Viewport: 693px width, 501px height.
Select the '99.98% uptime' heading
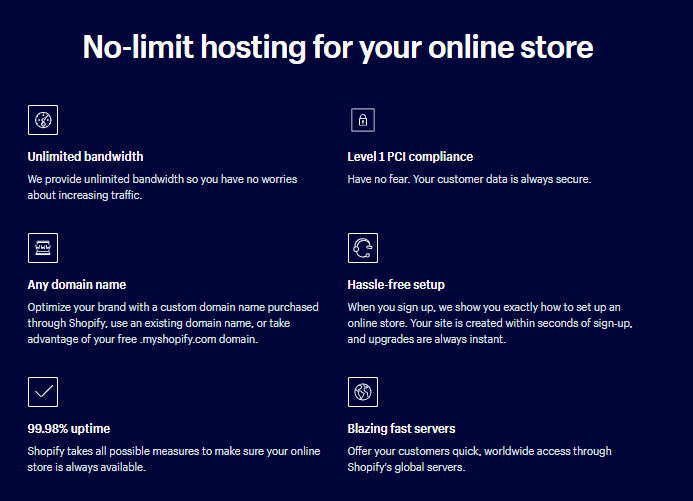pos(71,428)
